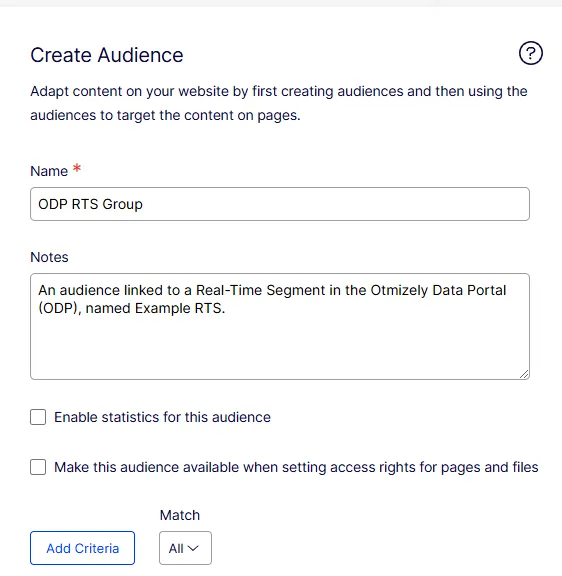Click the Create Audience heading
This screenshot has width=562, height=576.
(107, 55)
